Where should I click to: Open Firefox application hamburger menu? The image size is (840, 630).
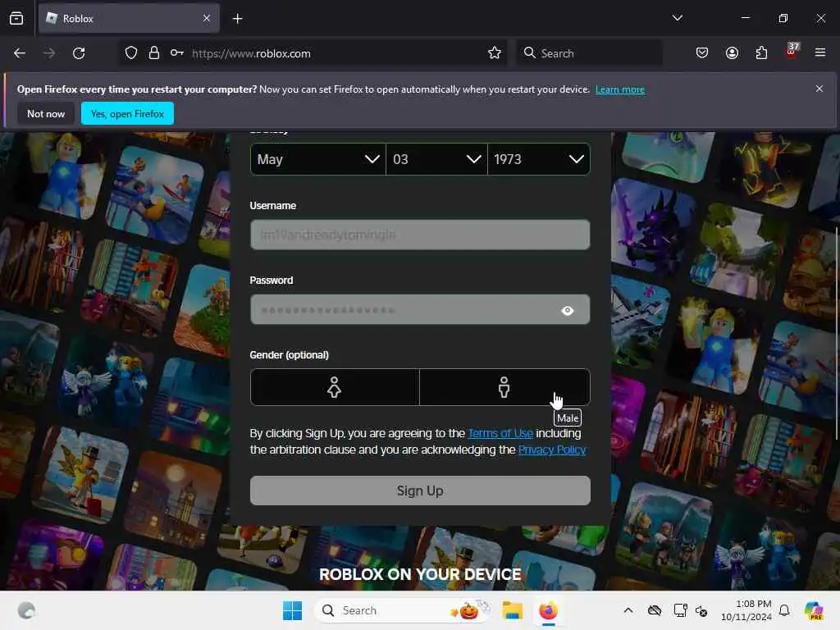(820, 52)
